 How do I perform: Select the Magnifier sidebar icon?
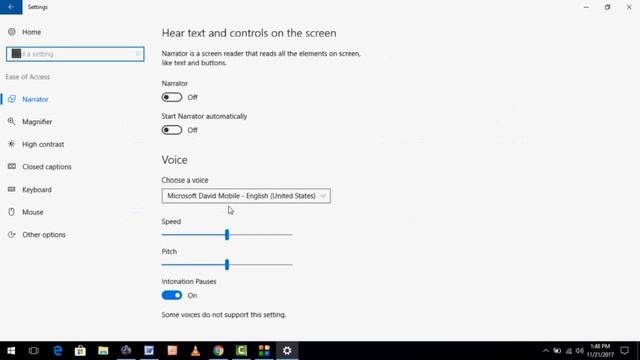coord(11,121)
